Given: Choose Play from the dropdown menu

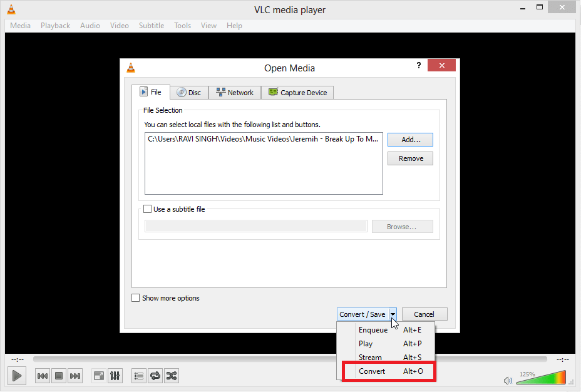Looking at the screenshot, I should 386,343.
